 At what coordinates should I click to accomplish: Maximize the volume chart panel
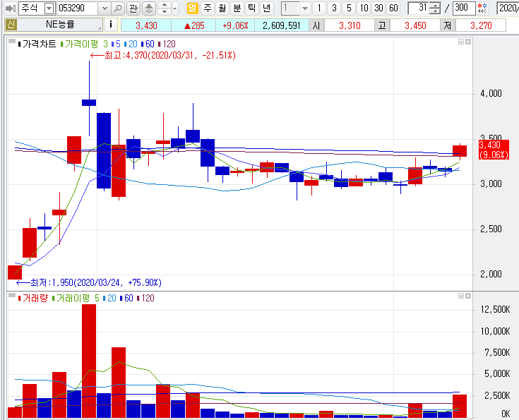pos(461,296)
